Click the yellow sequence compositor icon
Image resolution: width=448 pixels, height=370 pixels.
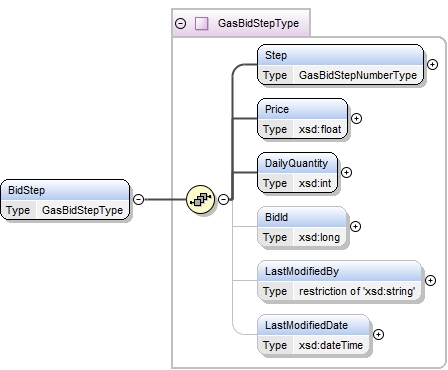coord(200,199)
